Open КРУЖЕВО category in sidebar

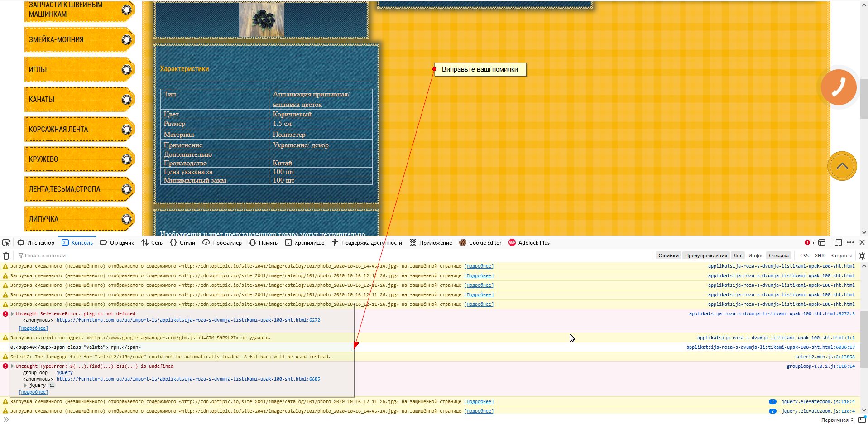pos(80,159)
